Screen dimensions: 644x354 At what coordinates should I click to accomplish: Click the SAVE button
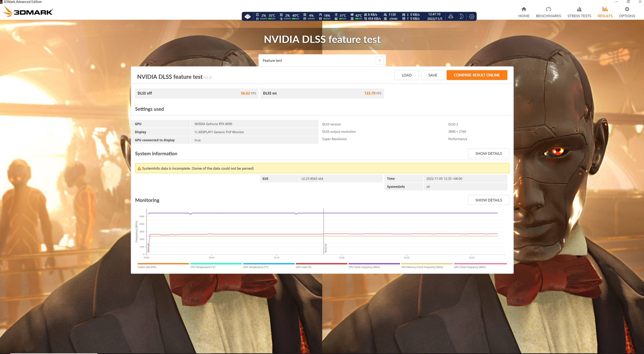tap(432, 75)
